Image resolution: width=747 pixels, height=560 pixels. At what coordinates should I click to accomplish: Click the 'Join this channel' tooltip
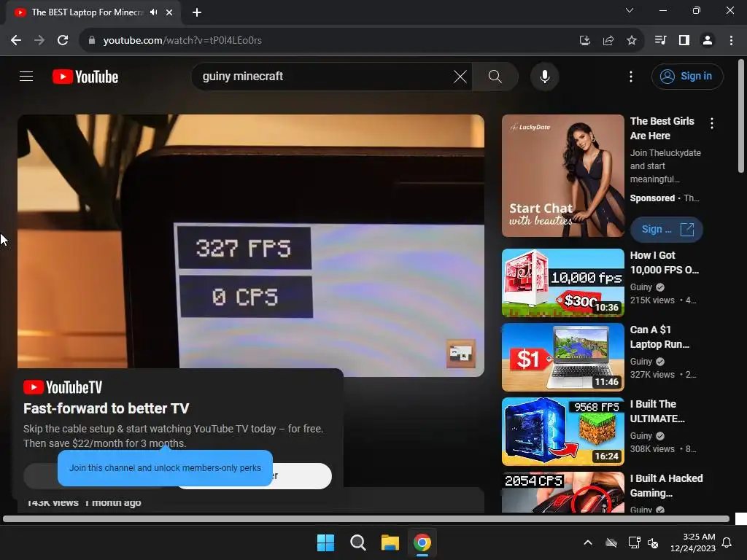pyautogui.click(x=165, y=467)
